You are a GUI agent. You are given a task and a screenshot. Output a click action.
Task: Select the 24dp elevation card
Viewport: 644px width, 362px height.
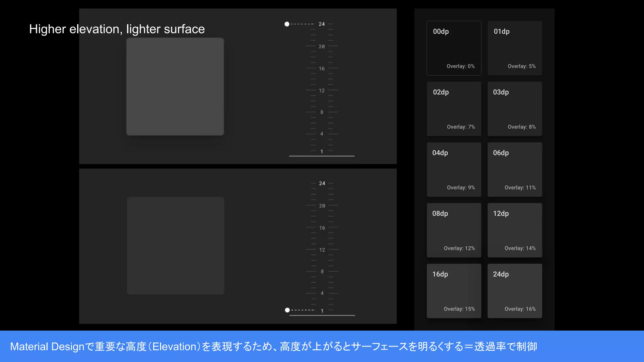click(515, 291)
